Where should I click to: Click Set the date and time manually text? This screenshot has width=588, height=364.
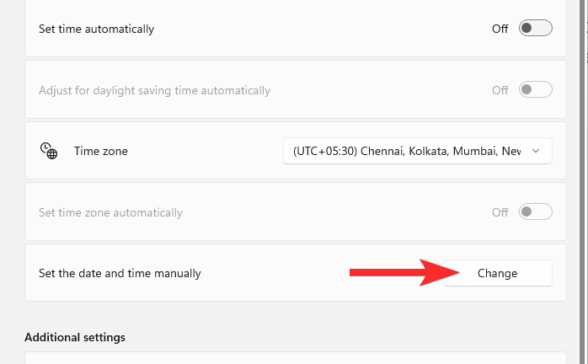pyautogui.click(x=120, y=273)
